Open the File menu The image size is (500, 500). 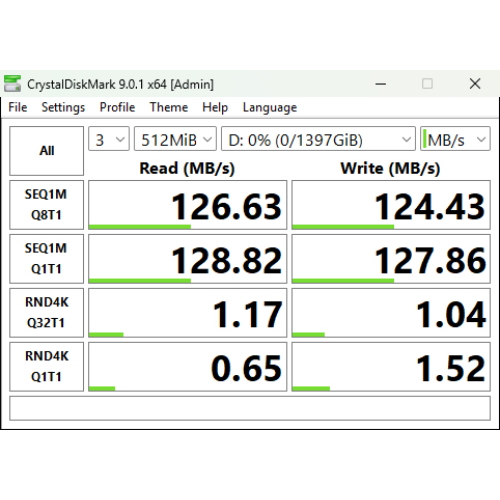point(18,107)
